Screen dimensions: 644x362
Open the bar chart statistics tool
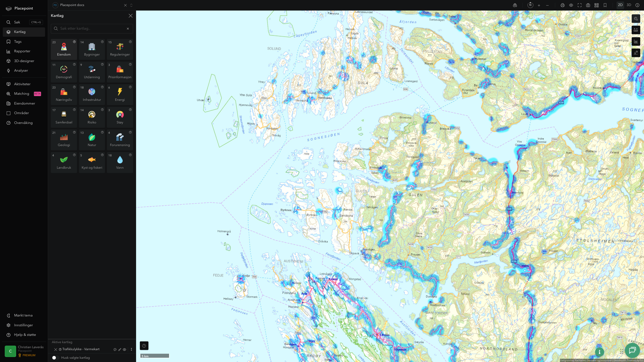(636, 41)
